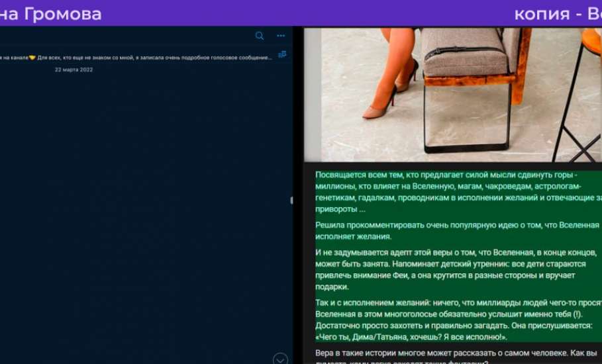Click the paragraph starting "Посвящается всем тем"
This screenshot has width=602, height=364.
458,192
